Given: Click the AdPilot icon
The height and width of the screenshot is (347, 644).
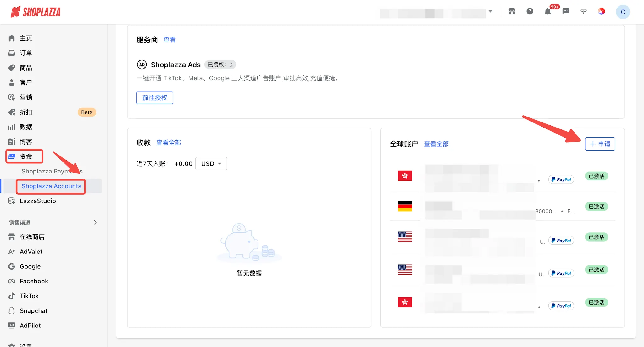Looking at the screenshot, I should tap(12, 326).
